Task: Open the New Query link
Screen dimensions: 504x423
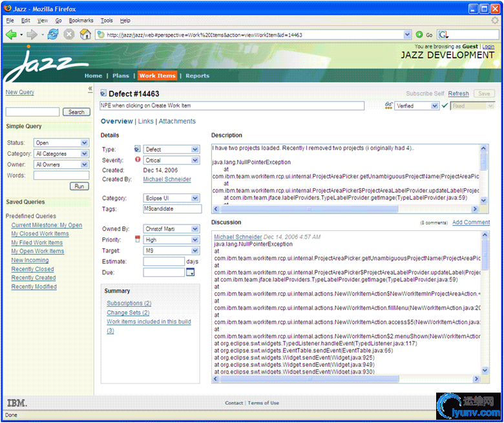Action: (19, 92)
